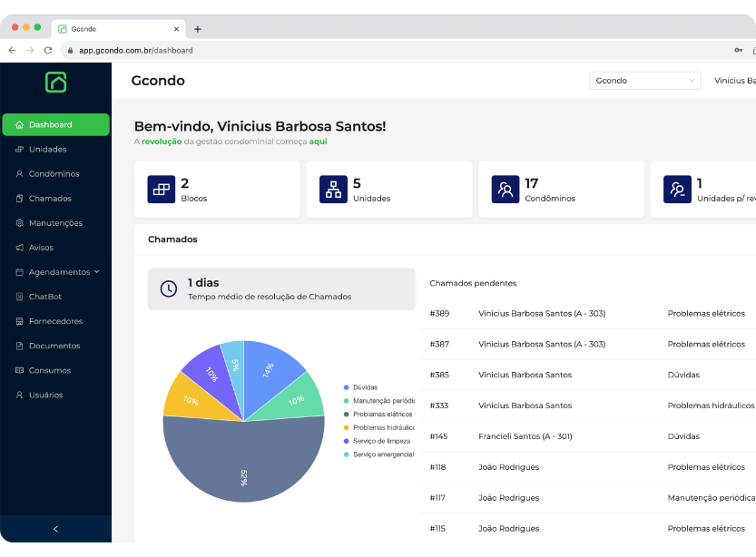Open a new browser tab with plus icon
The image size is (756, 557).
pyautogui.click(x=198, y=29)
